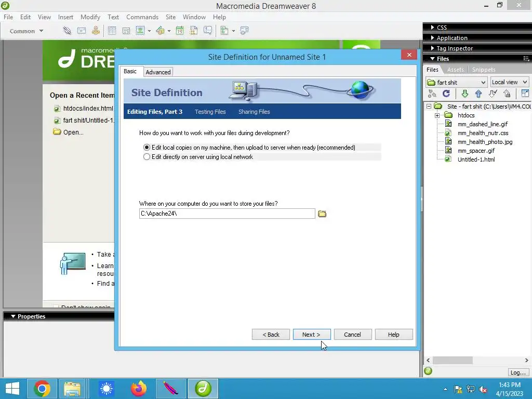
Task: Click the Insert Div Tag icon
Action: 126,31
